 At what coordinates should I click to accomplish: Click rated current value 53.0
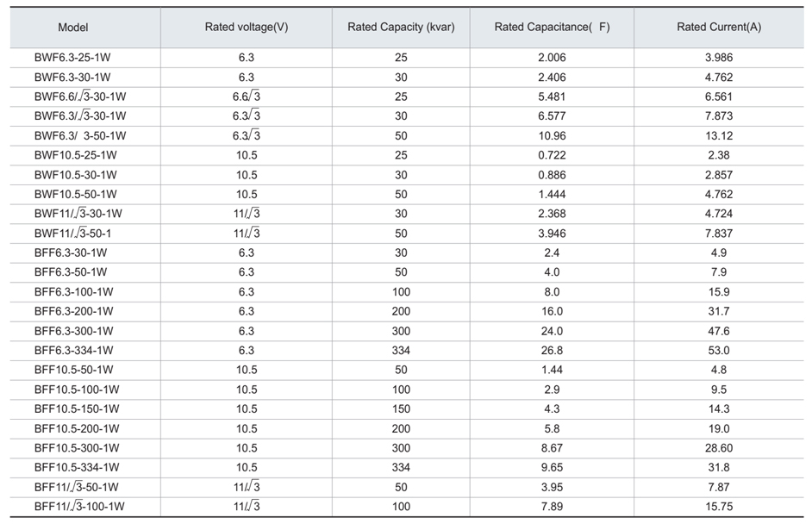719,351
